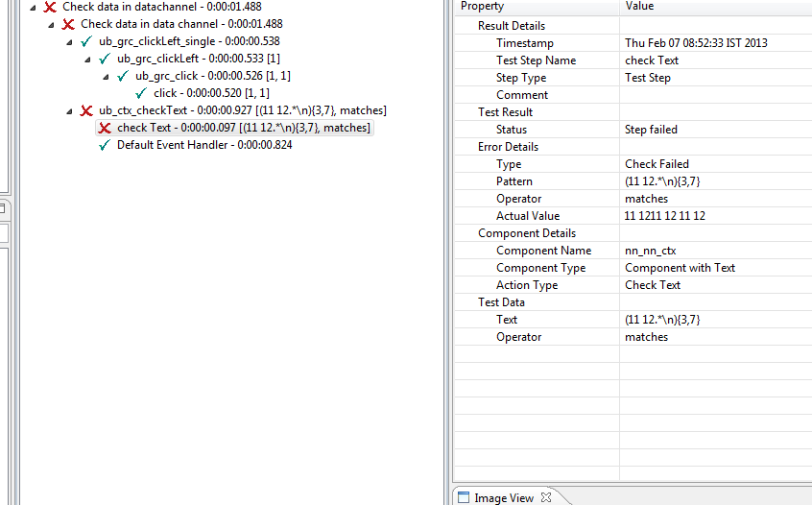Click the red X icon beside 'Check data in datachannel'
The width and height of the screenshot is (812, 505).
[x=50, y=7]
